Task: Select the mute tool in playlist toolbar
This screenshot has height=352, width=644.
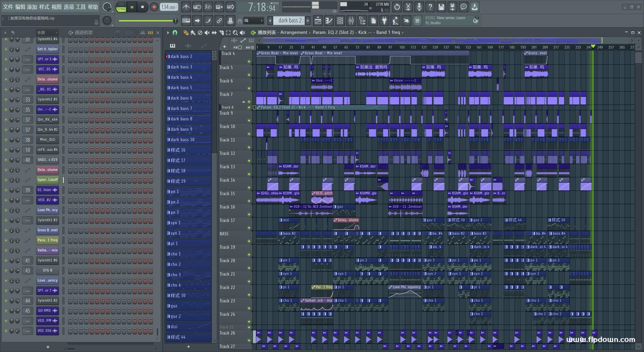Action: (x=207, y=33)
